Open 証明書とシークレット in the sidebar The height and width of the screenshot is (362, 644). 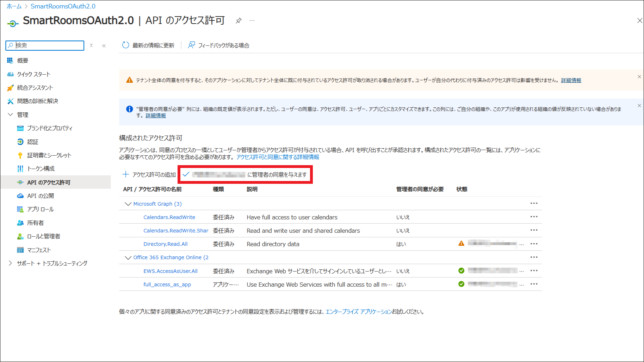pos(49,155)
